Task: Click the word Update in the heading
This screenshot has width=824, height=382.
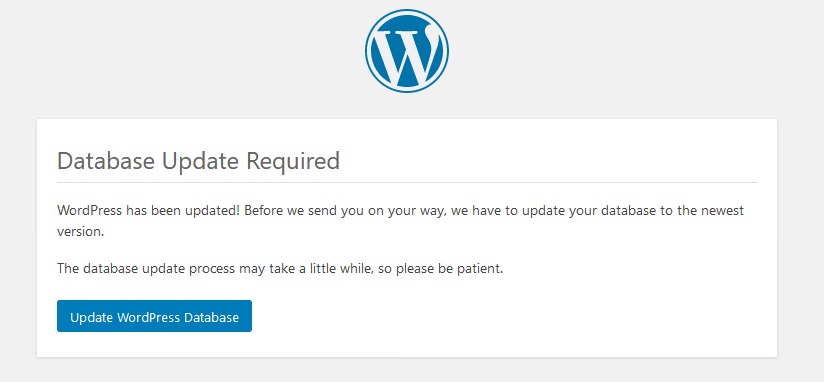Action: (201, 162)
